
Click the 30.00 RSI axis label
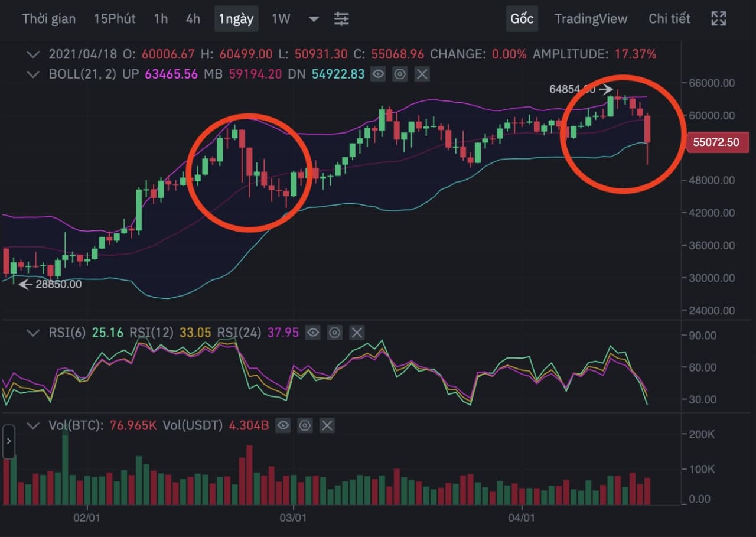coord(702,399)
